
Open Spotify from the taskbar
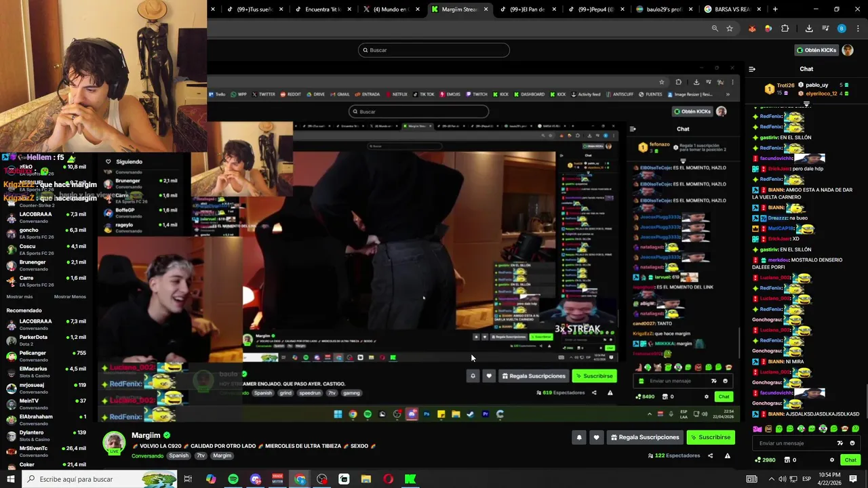[233, 479]
